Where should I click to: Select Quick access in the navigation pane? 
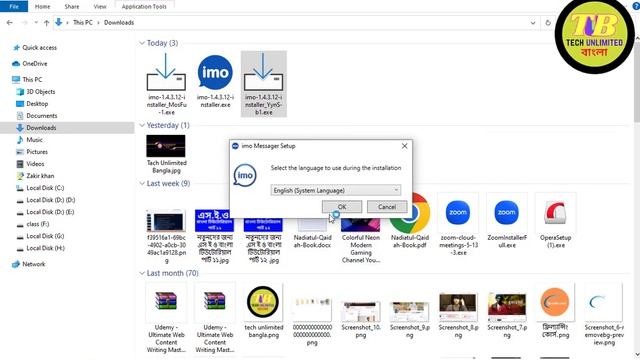point(40,47)
